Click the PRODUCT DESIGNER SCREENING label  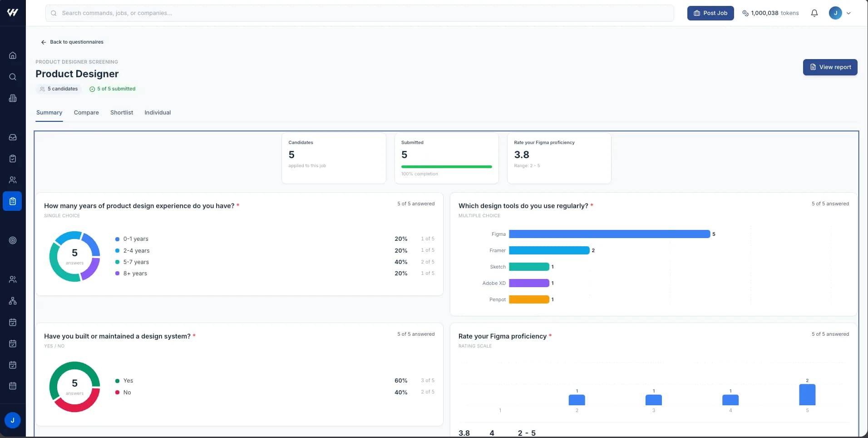tap(77, 62)
